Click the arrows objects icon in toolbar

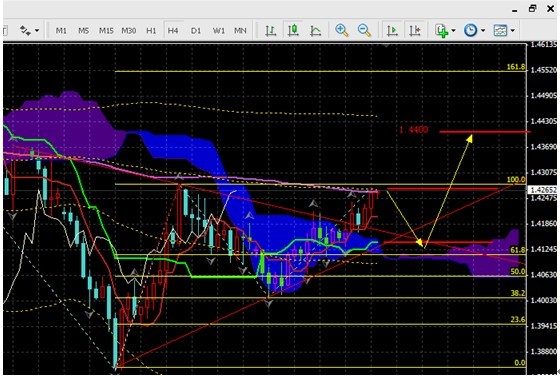pos(25,31)
